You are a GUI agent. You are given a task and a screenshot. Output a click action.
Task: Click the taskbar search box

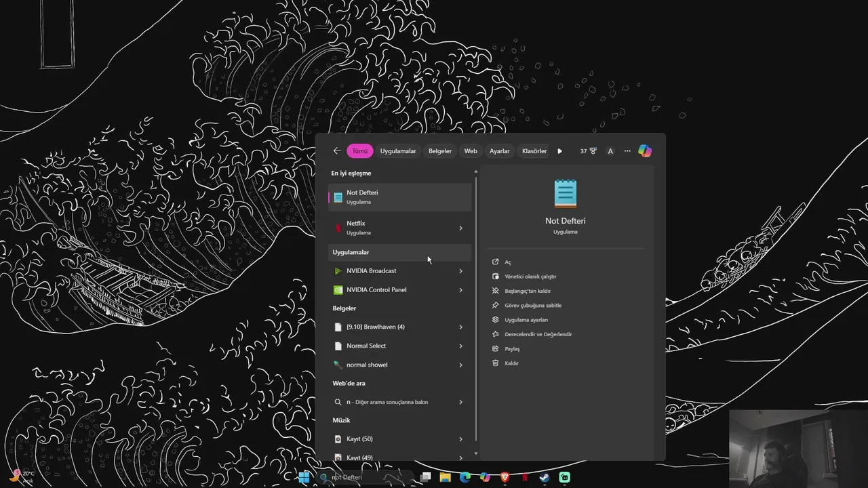(365, 477)
